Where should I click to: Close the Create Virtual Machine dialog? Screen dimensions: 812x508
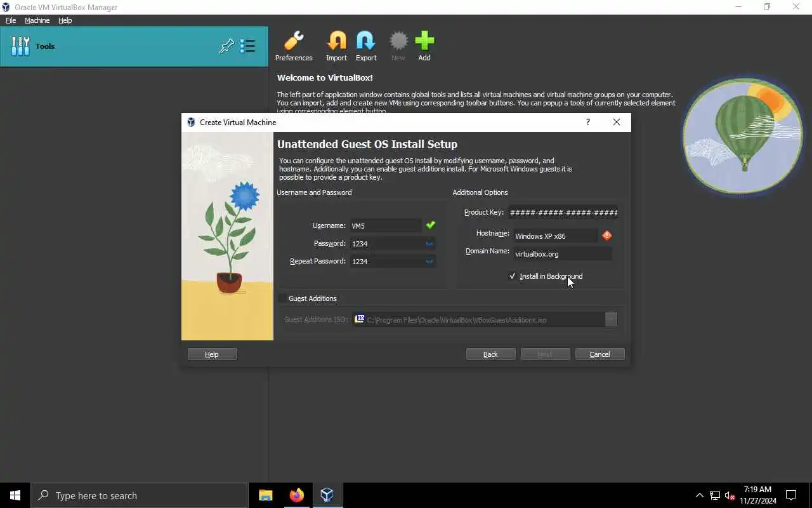click(616, 122)
